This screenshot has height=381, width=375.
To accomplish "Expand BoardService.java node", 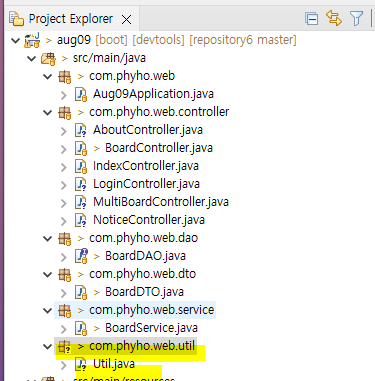I will (64, 329).
